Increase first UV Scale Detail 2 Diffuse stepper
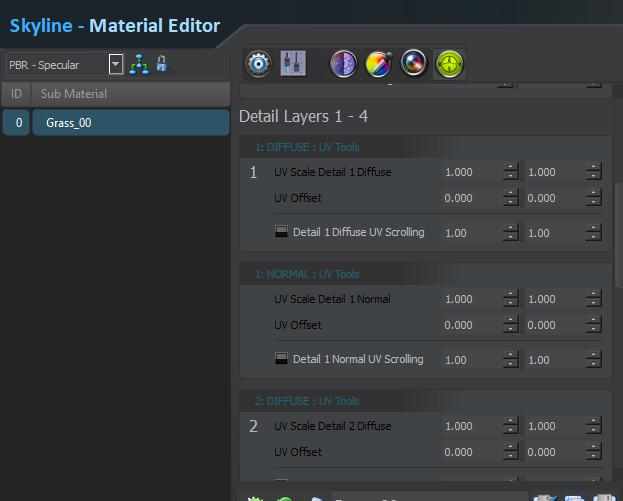The image size is (623, 501). point(511,421)
